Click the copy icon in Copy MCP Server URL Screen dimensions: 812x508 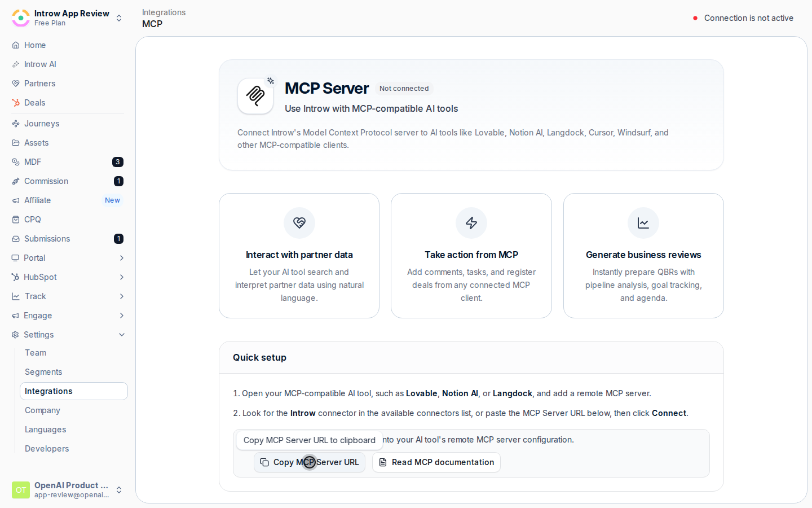pos(264,462)
